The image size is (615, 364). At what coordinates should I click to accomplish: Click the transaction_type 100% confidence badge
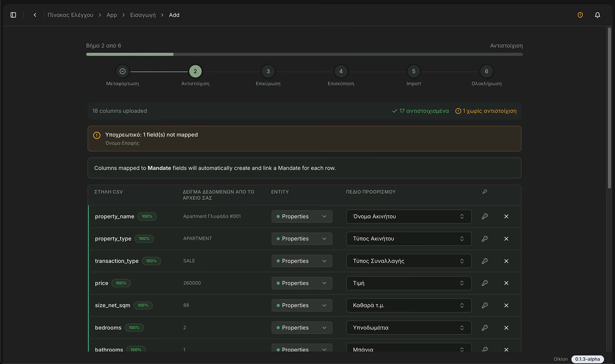click(x=151, y=261)
